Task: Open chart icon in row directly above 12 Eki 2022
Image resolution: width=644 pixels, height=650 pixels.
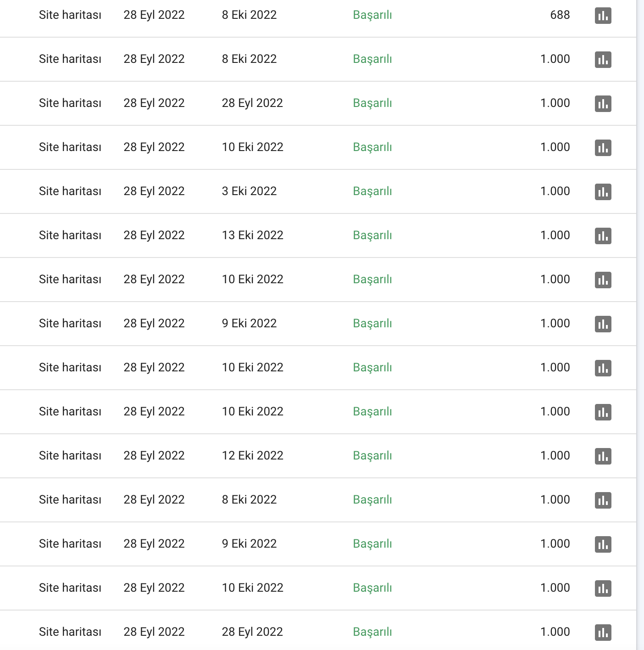Action: (603, 412)
